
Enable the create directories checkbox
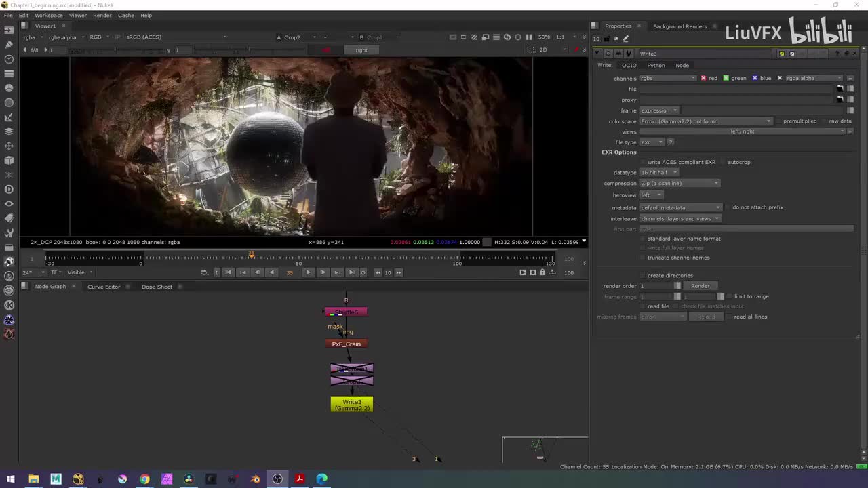643,276
